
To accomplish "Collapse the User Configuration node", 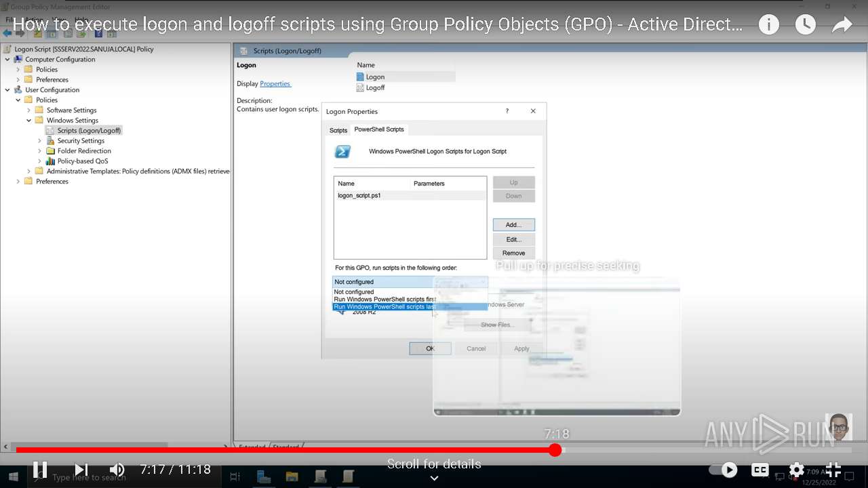I will coord(7,89).
